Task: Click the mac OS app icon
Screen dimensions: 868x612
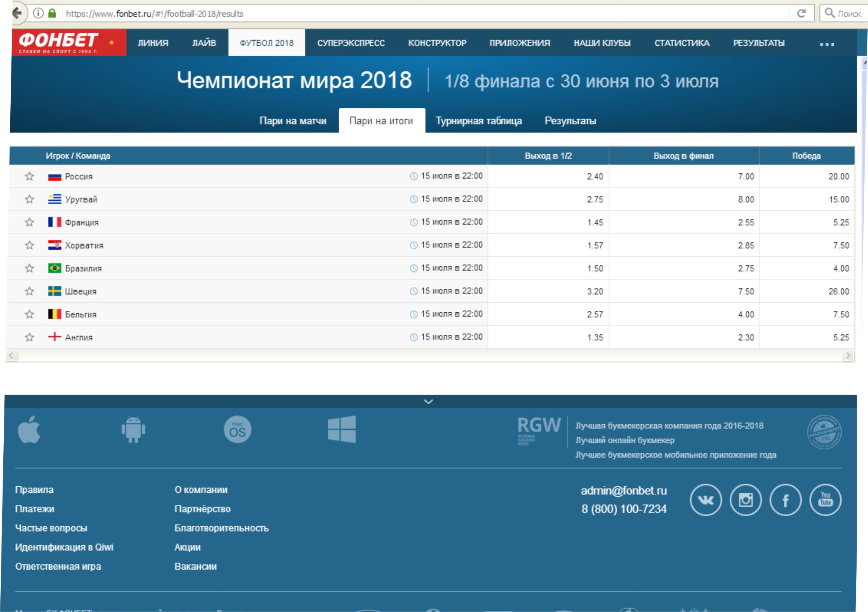Action: point(237,429)
